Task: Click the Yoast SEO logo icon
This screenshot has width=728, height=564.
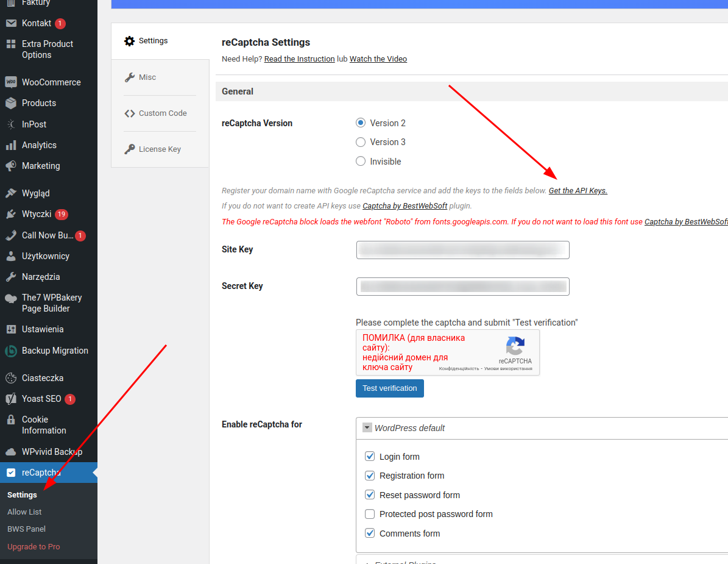Action: 11,399
